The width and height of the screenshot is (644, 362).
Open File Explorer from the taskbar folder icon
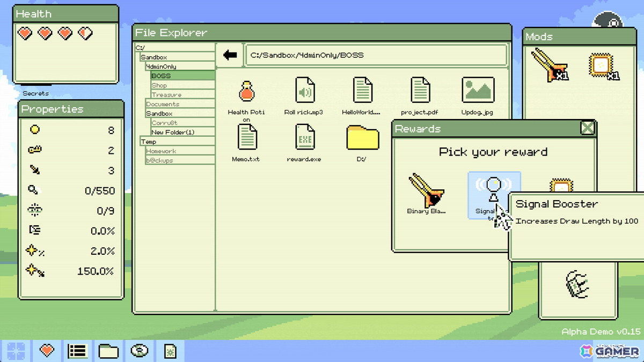[x=108, y=351]
